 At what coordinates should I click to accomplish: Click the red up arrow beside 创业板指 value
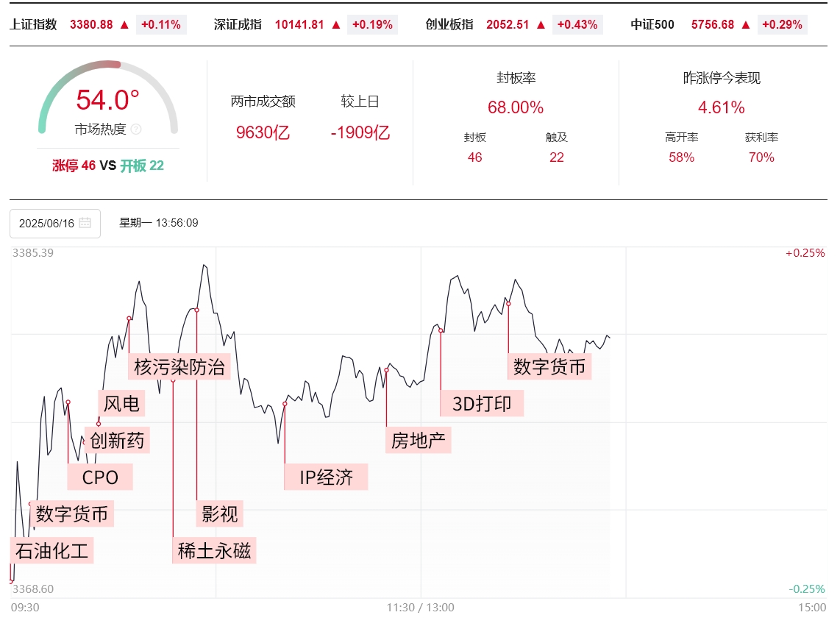[541, 24]
